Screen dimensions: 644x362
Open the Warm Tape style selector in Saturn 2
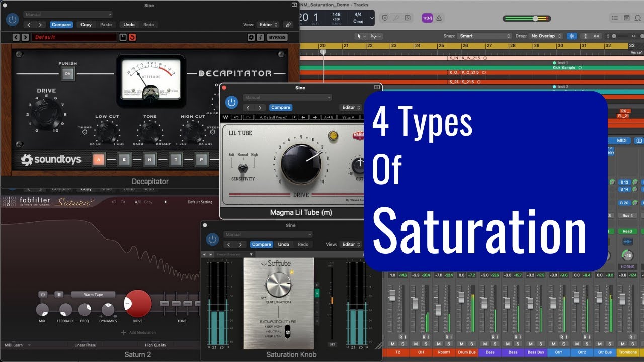click(x=94, y=294)
